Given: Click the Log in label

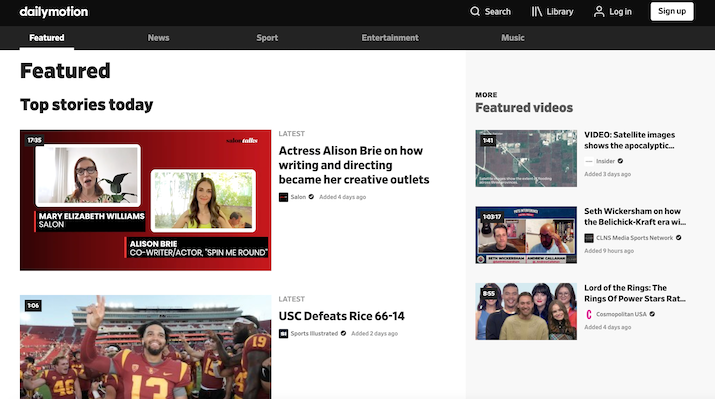Looking at the screenshot, I should point(621,12).
